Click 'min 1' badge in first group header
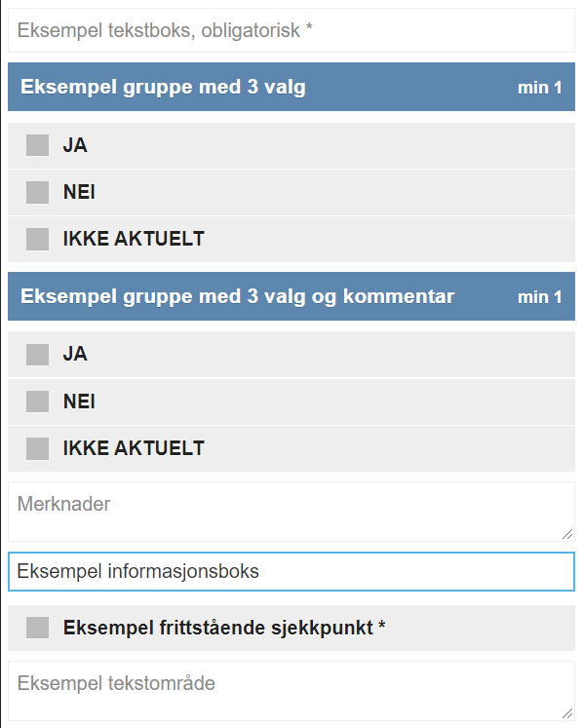 click(540, 88)
